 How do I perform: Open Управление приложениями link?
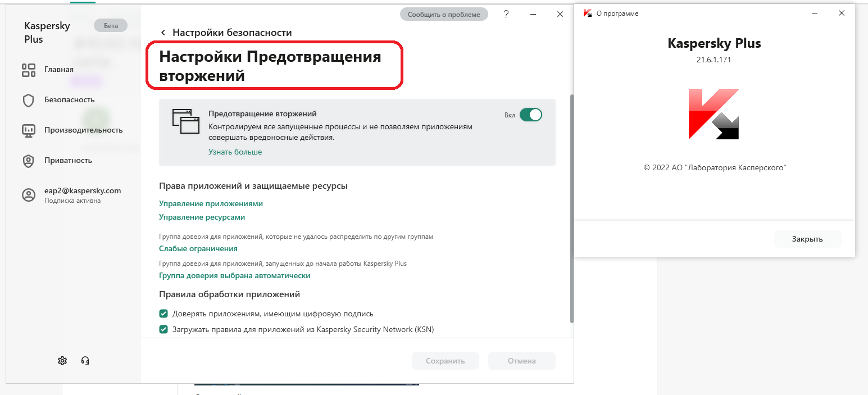(211, 203)
